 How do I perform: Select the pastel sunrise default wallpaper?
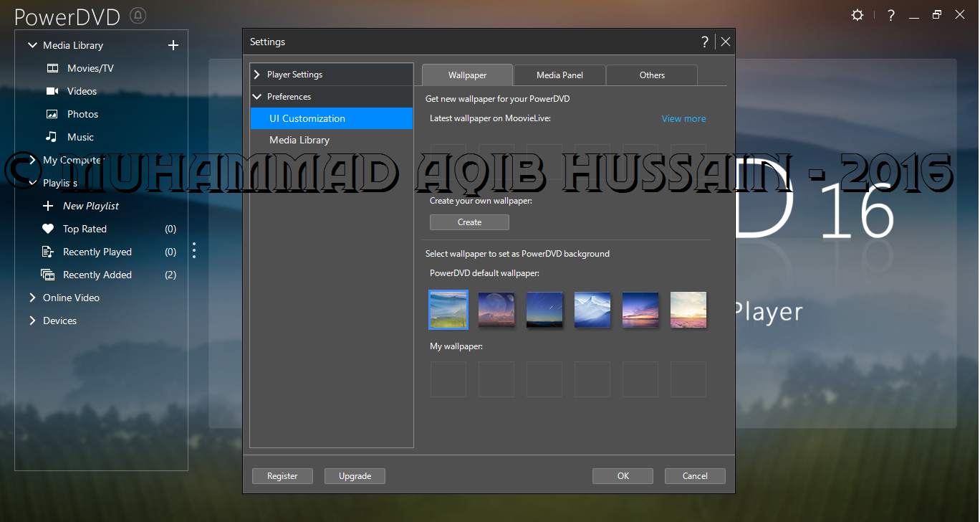(688, 310)
